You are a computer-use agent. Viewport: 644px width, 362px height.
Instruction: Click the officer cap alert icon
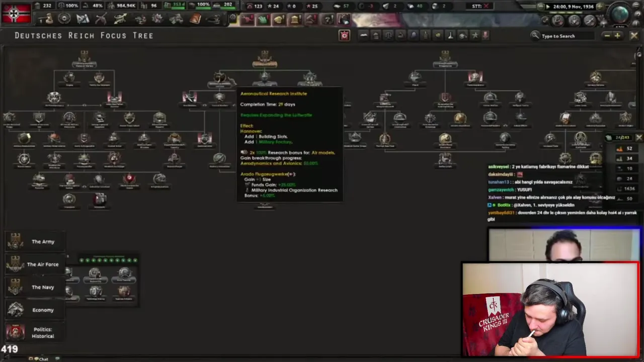(279, 20)
